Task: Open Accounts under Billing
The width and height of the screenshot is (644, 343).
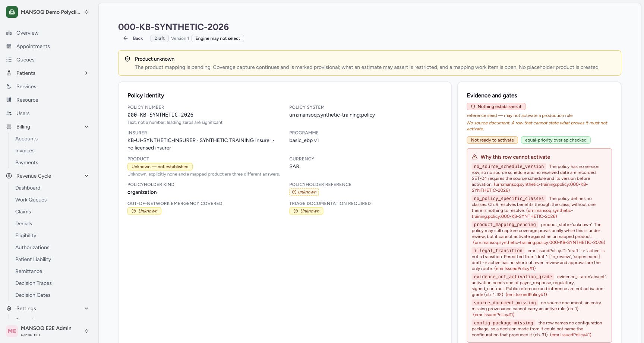Action: [26, 139]
